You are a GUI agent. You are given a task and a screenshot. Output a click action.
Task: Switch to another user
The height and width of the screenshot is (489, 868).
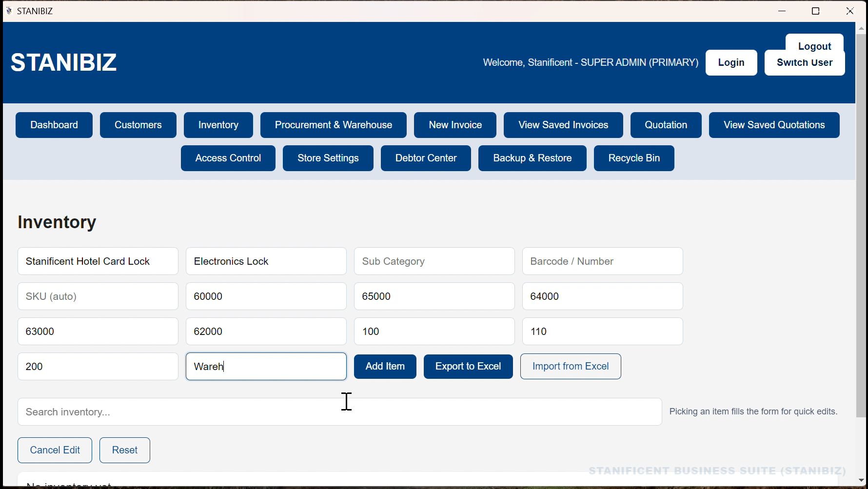(804, 62)
